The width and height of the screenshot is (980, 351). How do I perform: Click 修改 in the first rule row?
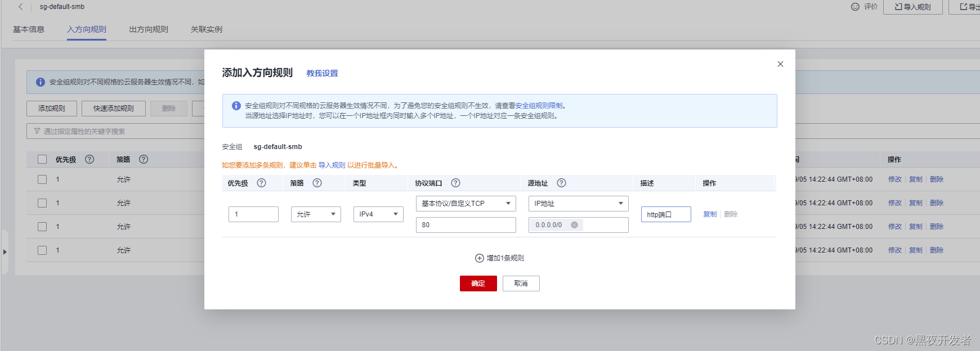click(x=895, y=179)
